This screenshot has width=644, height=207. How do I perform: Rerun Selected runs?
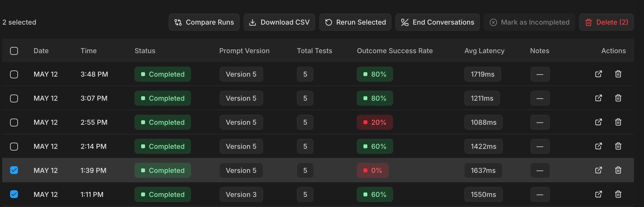coord(355,22)
